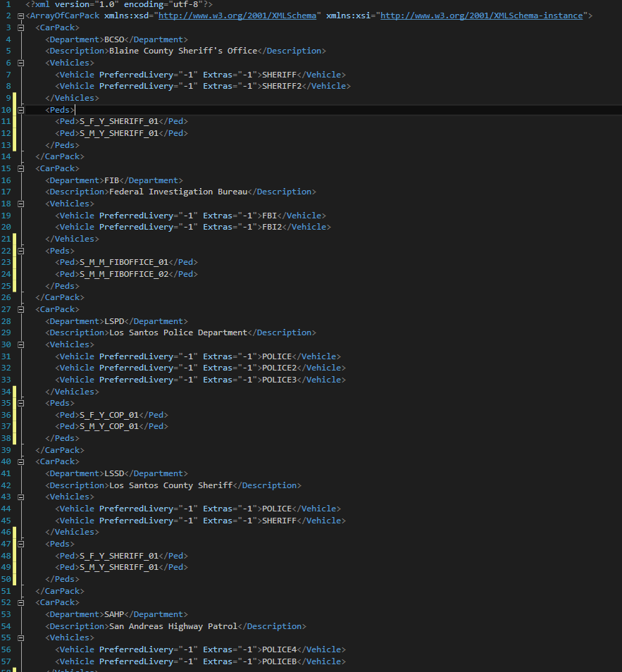The image size is (622, 672).
Task: Collapse the CarPack fold on line 15
Action: (20, 169)
